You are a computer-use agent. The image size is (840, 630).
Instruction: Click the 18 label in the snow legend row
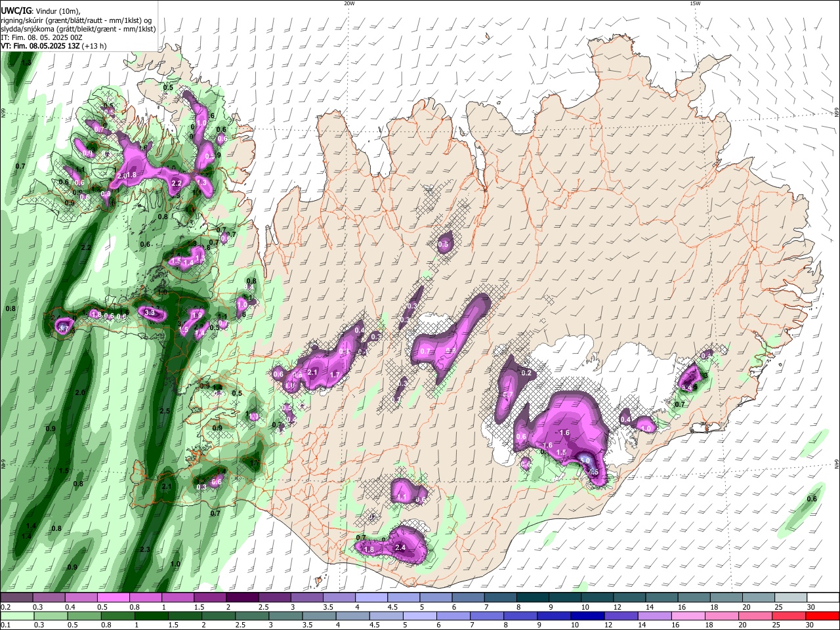coord(715,607)
